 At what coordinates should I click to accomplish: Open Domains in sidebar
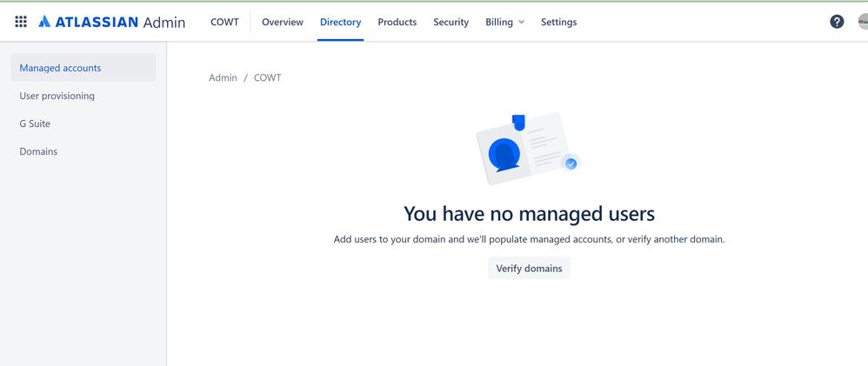pos(83,151)
